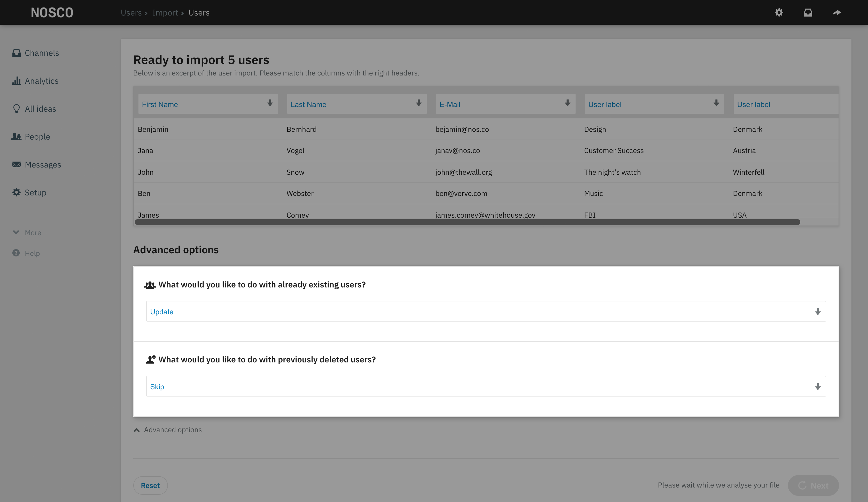Select the bejamin@nos.co email cell
Screen dimensions: 868x502
(x=462, y=129)
